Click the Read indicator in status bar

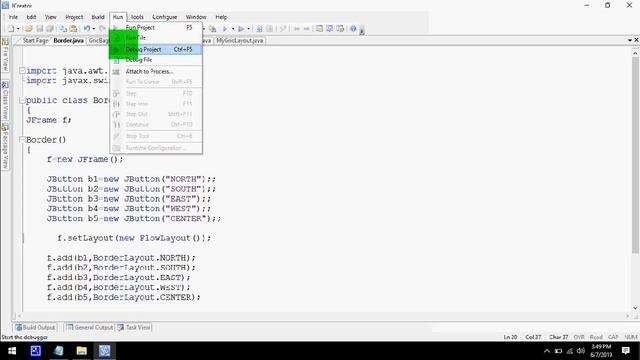click(x=596, y=337)
